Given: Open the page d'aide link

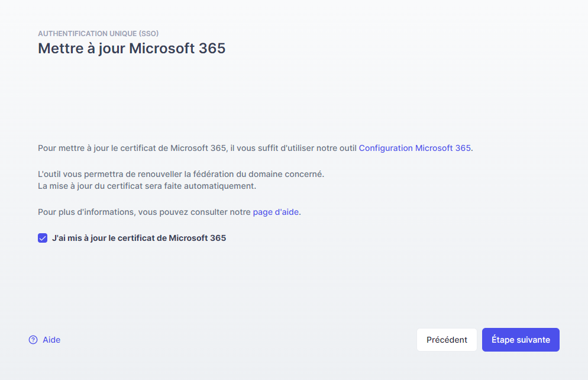Looking at the screenshot, I should click(x=276, y=212).
